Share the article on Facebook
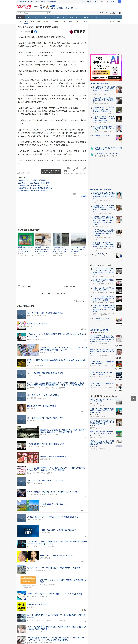 point(36,32)
